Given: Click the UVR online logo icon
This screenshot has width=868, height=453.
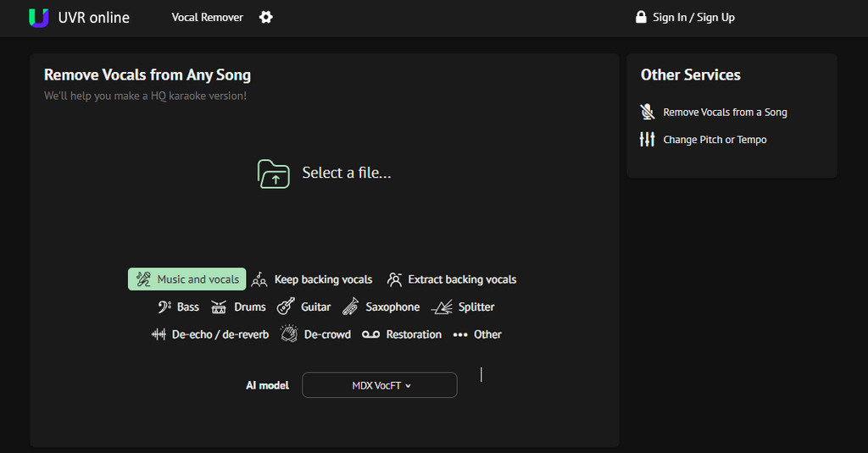Looking at the screenshot, I should tap(39, 18).
